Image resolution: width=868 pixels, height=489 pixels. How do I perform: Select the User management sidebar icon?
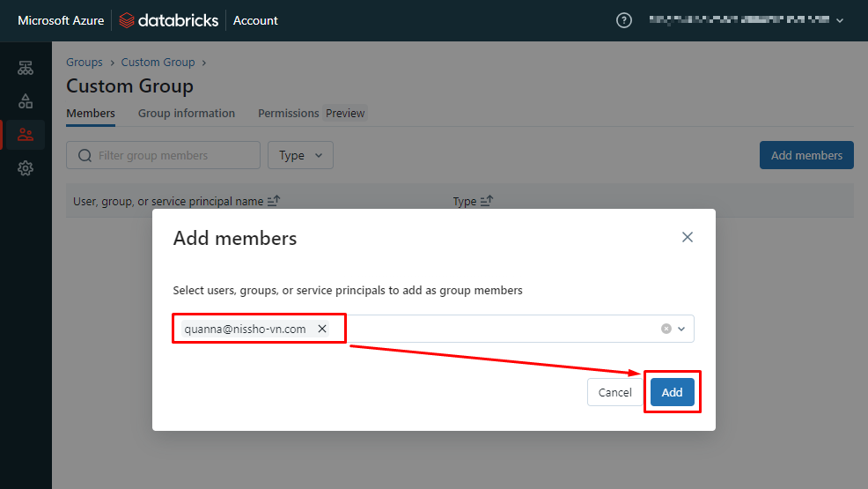point(26,135)
